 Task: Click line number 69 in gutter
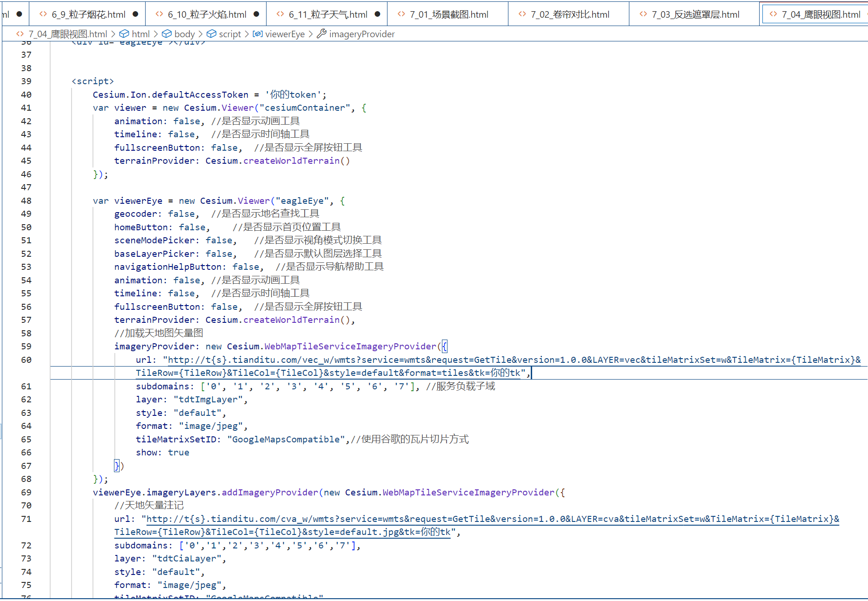[27, 492]
